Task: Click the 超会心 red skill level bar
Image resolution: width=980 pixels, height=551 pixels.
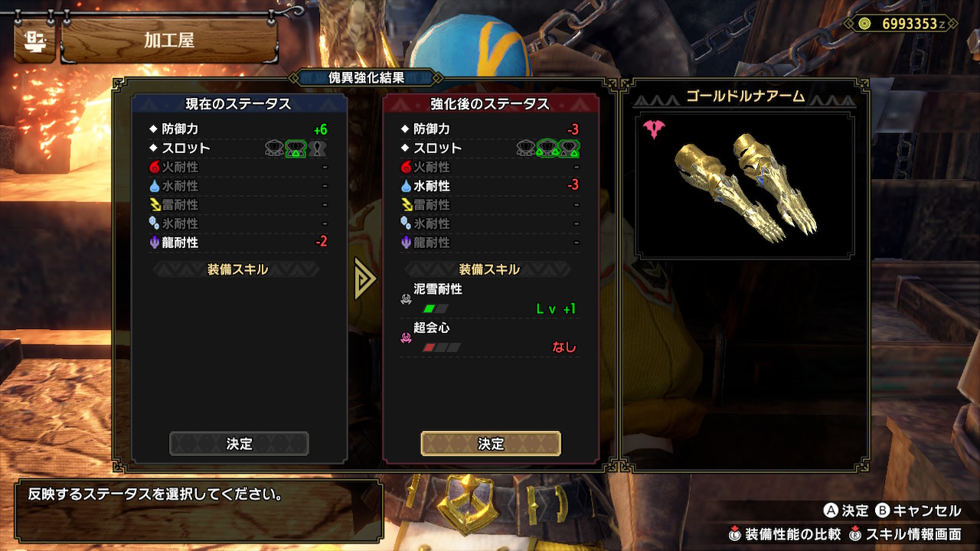Action: tap(442, 347)
